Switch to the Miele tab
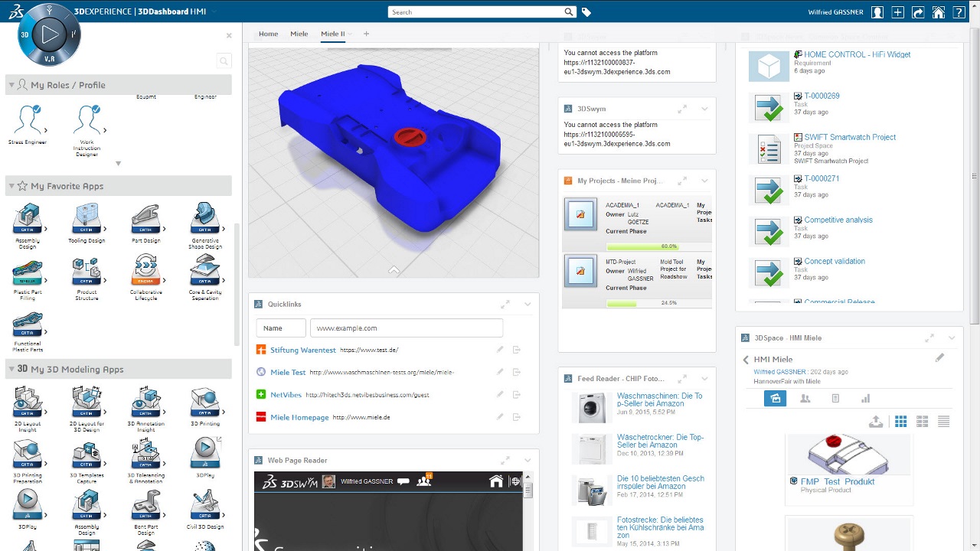Image resolution: width=980 pixels, height=551 pixels. tap(299, 34)
